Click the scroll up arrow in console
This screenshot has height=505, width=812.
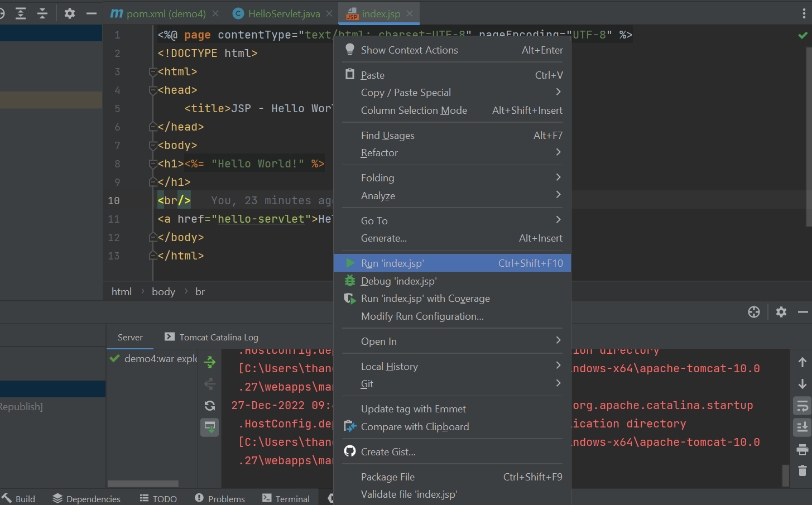[x=803, y=362]
